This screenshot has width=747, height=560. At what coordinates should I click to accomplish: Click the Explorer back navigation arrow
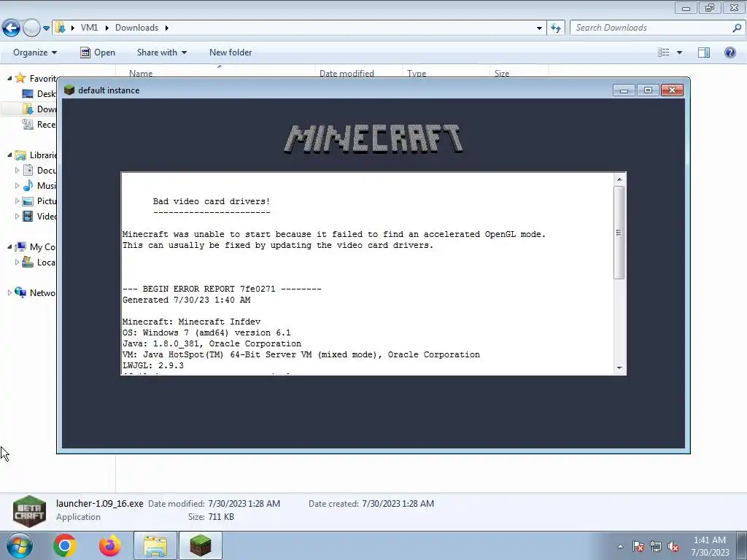(x=11, y=28)
